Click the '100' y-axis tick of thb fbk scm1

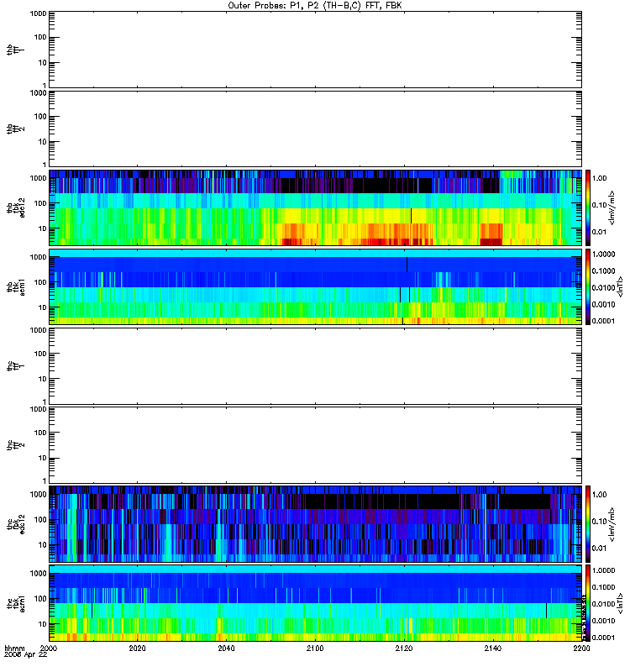click(x=40, y=282)
